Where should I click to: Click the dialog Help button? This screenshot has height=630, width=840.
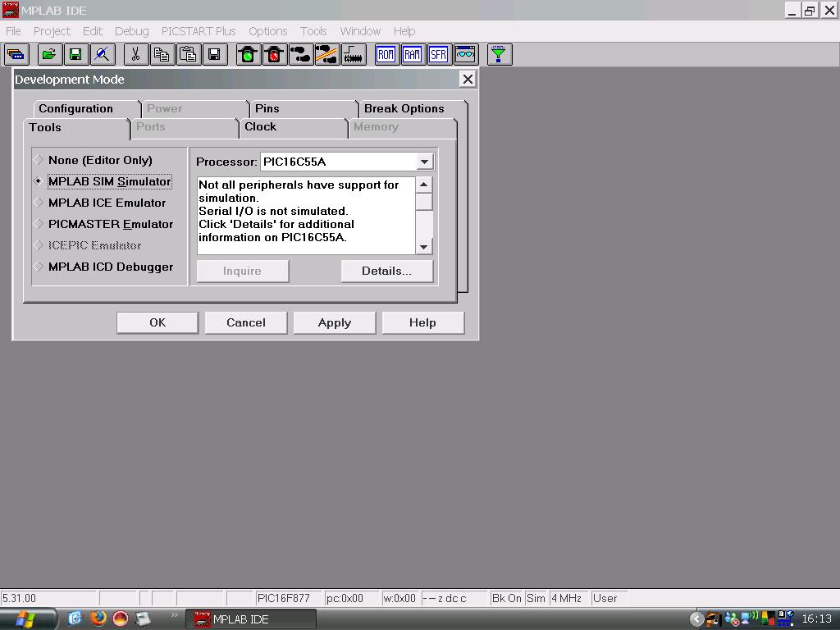[422, 322]
